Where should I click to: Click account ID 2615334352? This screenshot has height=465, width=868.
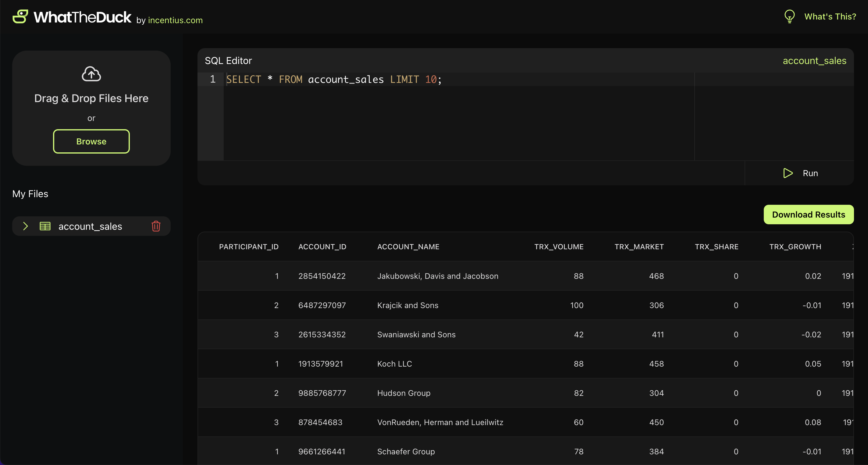pos(322,335)
